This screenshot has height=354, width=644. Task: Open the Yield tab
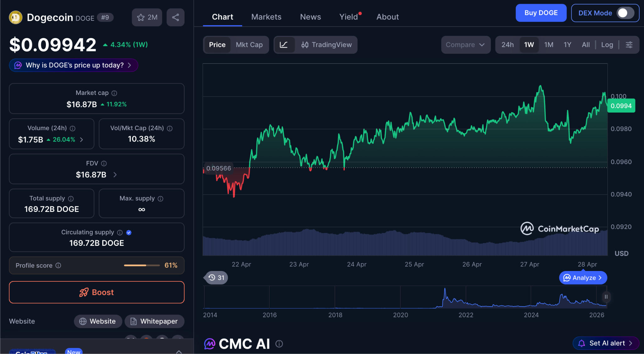(x=348, y=17)
